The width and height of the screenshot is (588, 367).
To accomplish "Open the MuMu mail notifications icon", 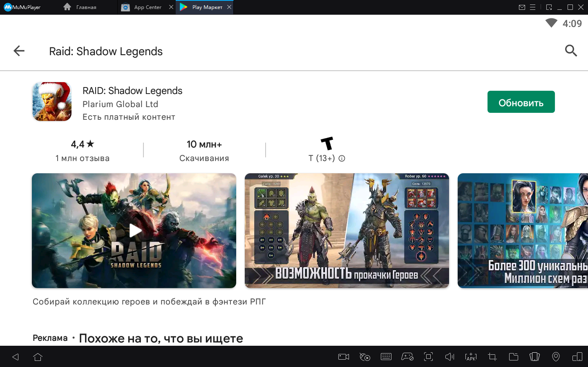I will 522,7.
